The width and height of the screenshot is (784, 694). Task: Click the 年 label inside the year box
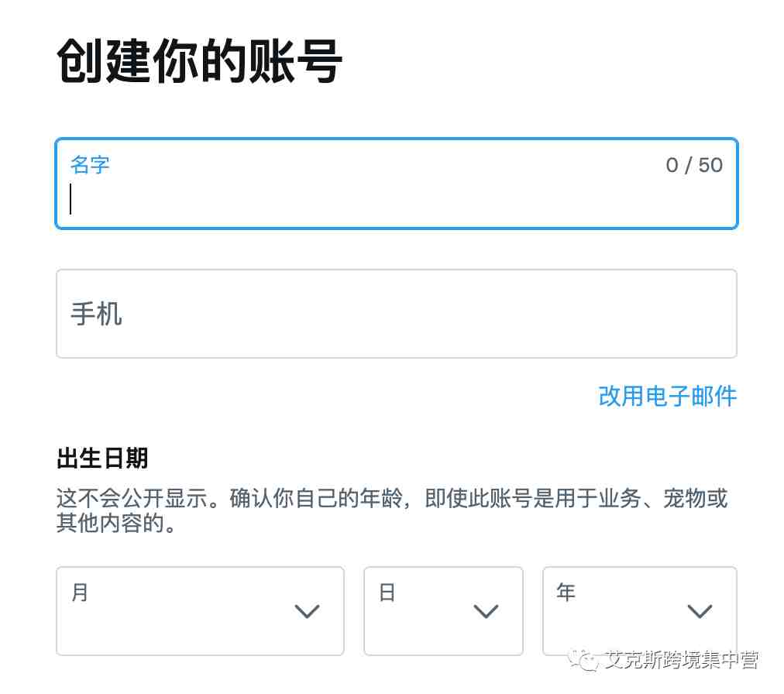click(566, 592)
